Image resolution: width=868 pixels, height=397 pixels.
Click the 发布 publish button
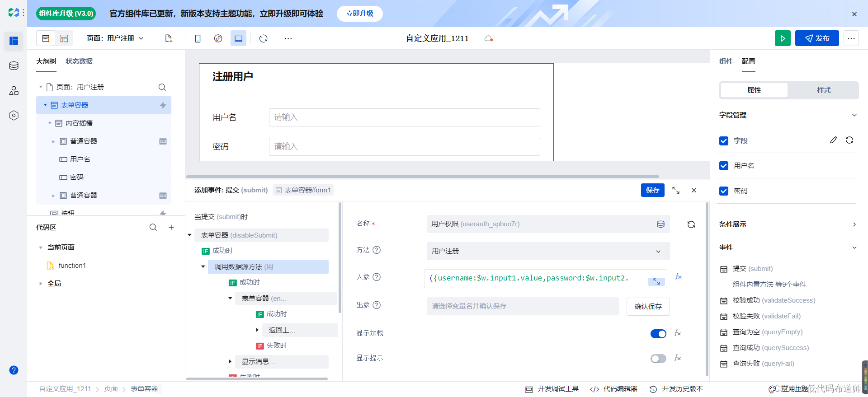(x=817, y=38)
